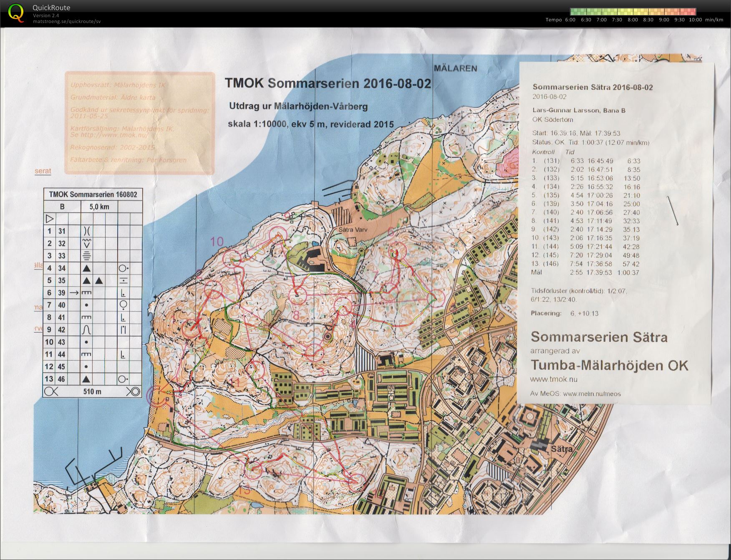Screen dimensions: 731x560
Task: Click the double boulder symbol in row 5
Action: pyautogui.click(x=93, y=280)
